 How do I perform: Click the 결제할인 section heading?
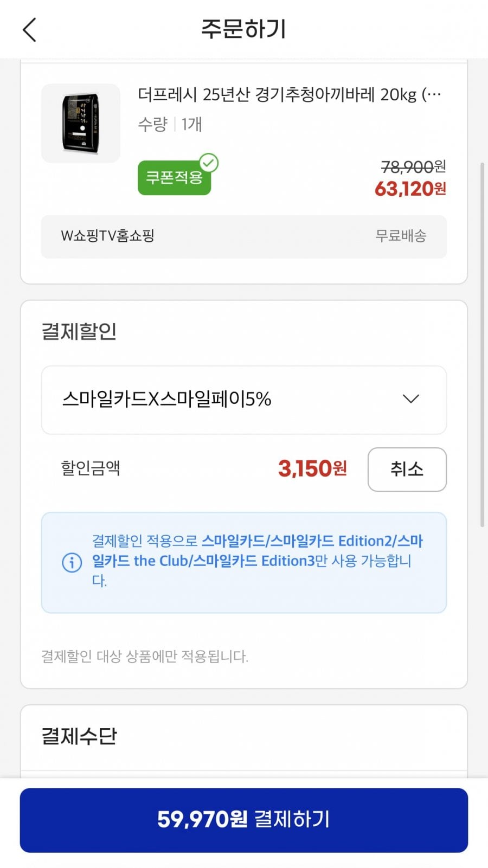[79, 331]
